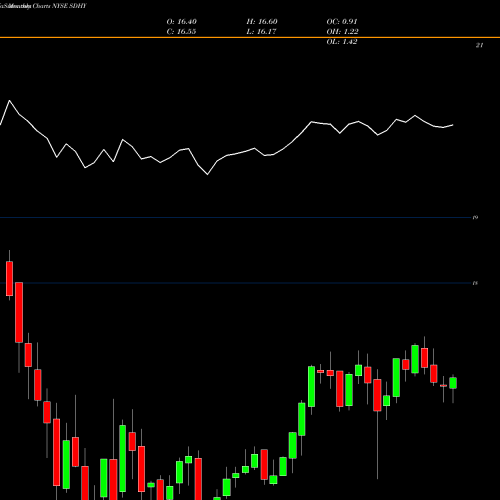Click the lowest trough of the white line
The height and width of the screenshot is (500, 500).
[208, 174]
